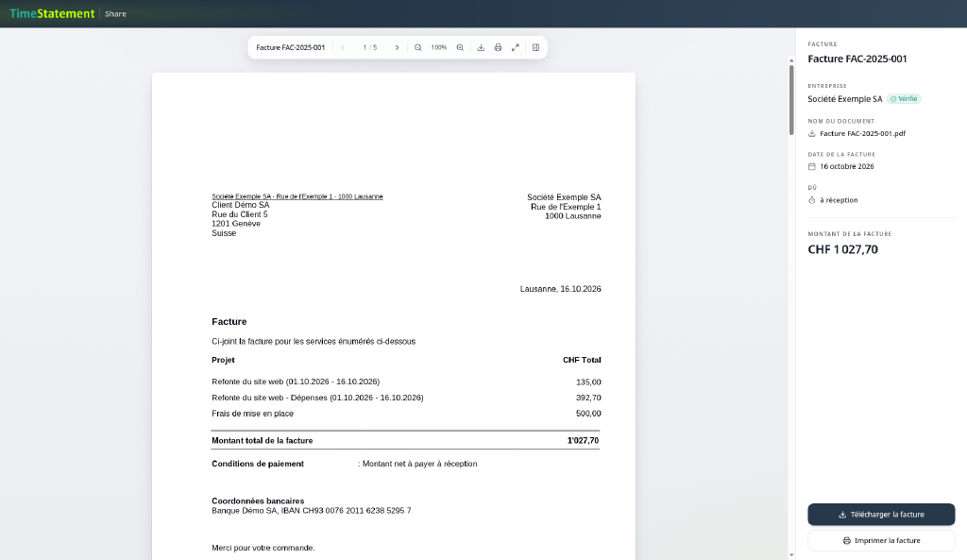Advance to the next PDF page
The height and width of the screenshot is (560, 967).
click(397, 47)
